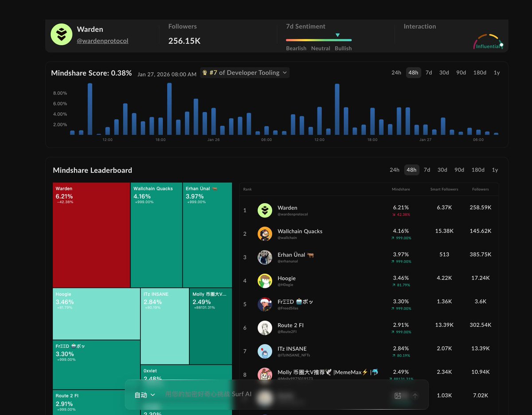Image resolution: width=532 pixels, height=415 pixels.
Task: Click Wallchain Quacks avatar in leaderboard
Action: click(x=265, y=234)
